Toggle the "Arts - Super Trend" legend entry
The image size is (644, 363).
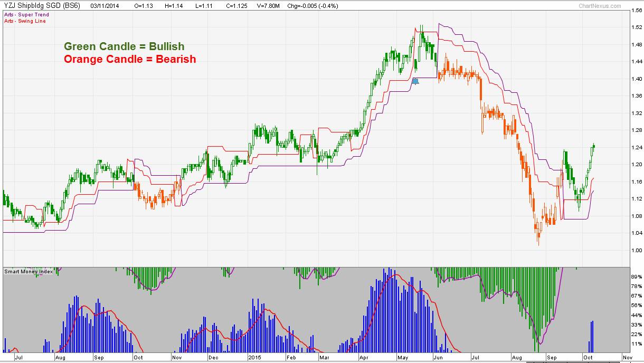25,15
